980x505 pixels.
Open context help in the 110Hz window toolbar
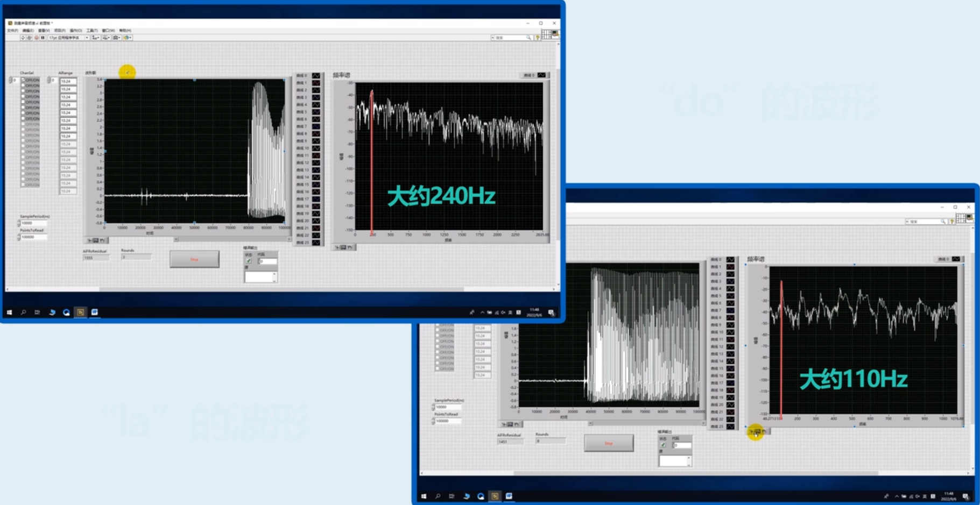(x=951, y=222)
